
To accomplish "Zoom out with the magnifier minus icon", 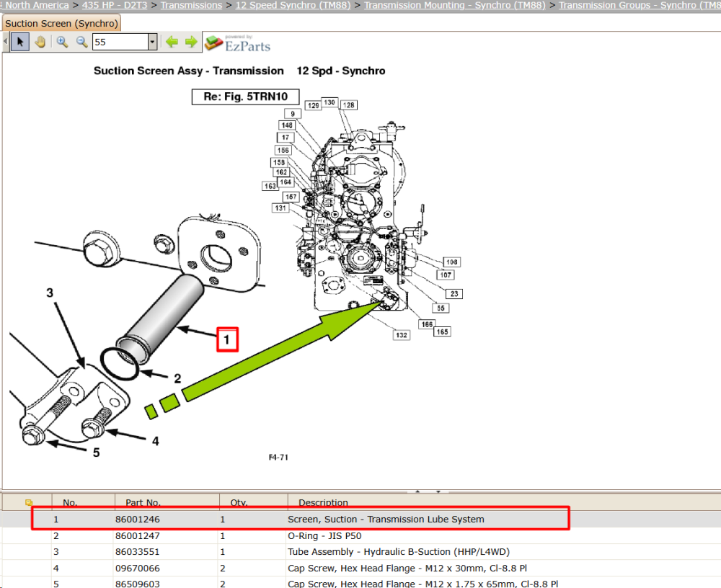I will pos(82,42).
